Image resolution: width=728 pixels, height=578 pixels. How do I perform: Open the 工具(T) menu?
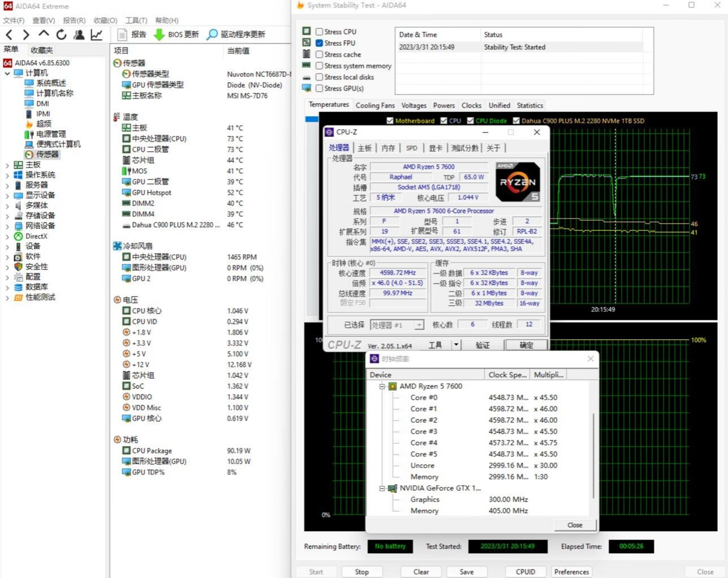(136, 20)
